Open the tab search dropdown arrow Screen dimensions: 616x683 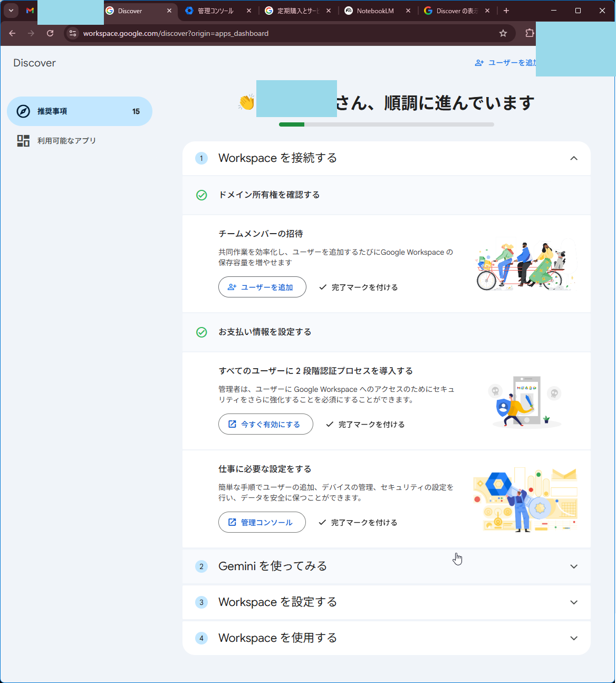coord(11,11)
